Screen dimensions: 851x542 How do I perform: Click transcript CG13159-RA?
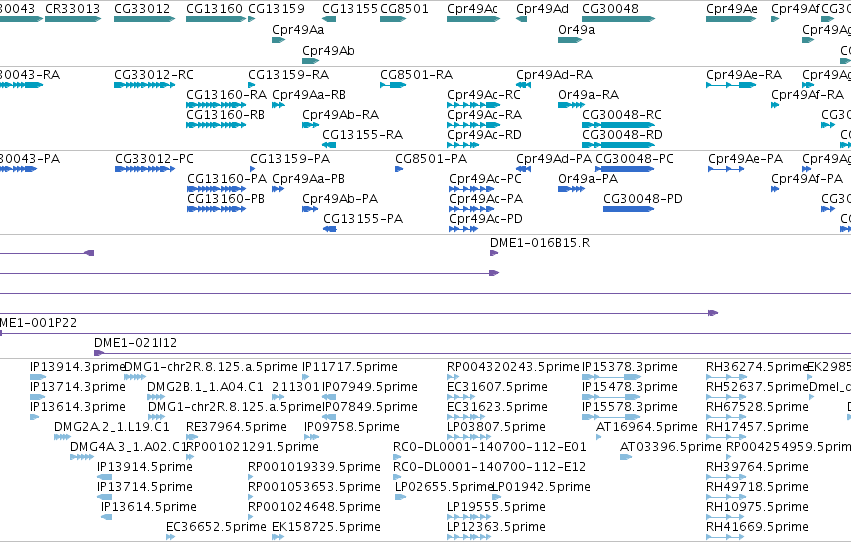tap(251, 85)
